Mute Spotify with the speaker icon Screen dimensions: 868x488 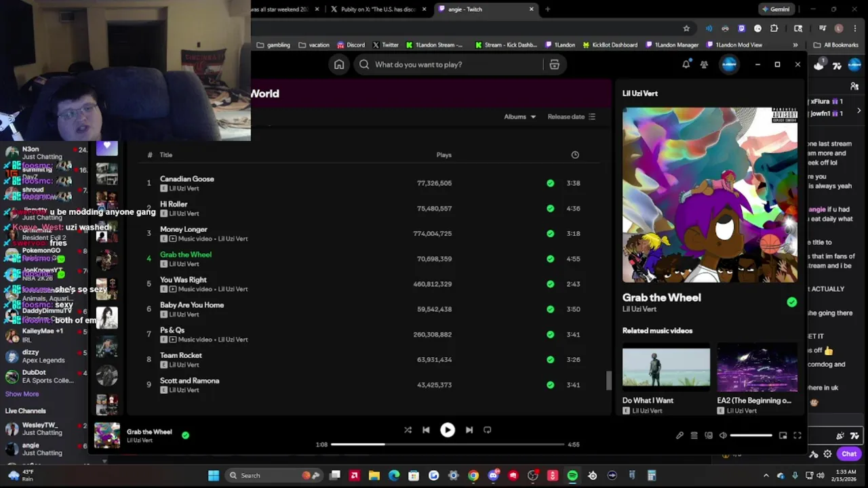tap(723, 435)
